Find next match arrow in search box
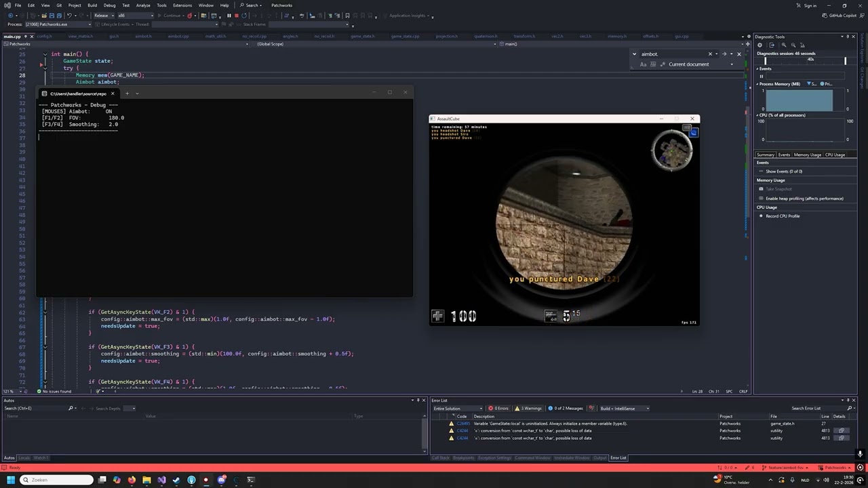Image resolution: width=868 pixels, height=488 pixels. [x=724, y=54]
